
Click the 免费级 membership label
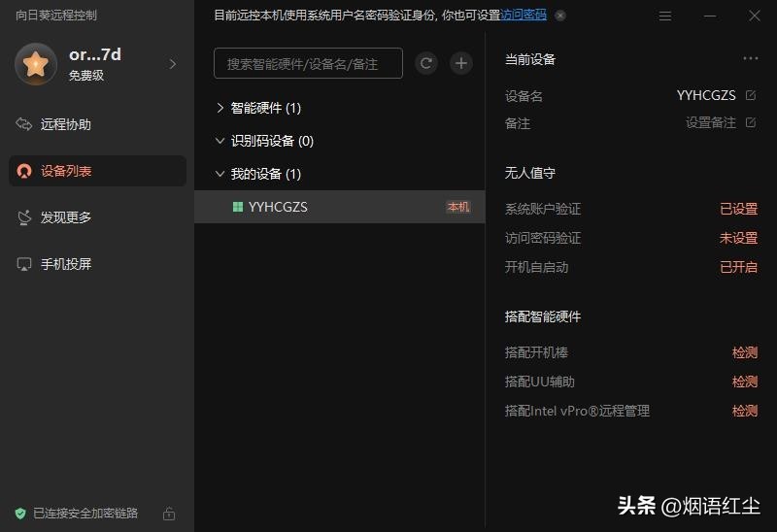86,76
